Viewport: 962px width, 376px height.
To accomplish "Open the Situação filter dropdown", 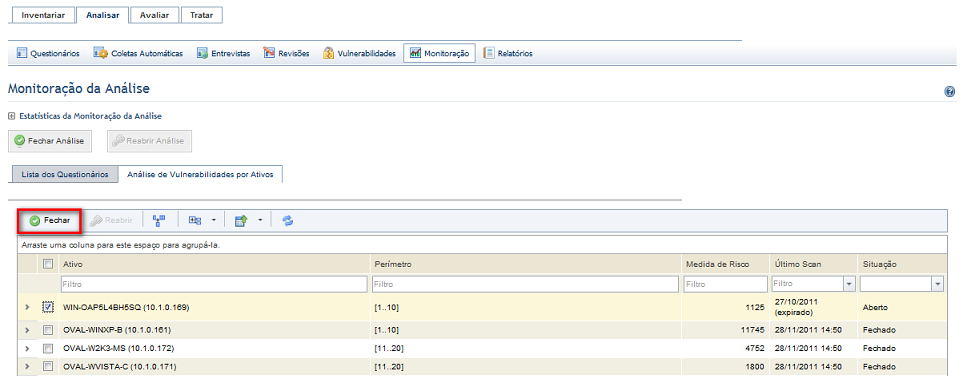I will point(937,284).
